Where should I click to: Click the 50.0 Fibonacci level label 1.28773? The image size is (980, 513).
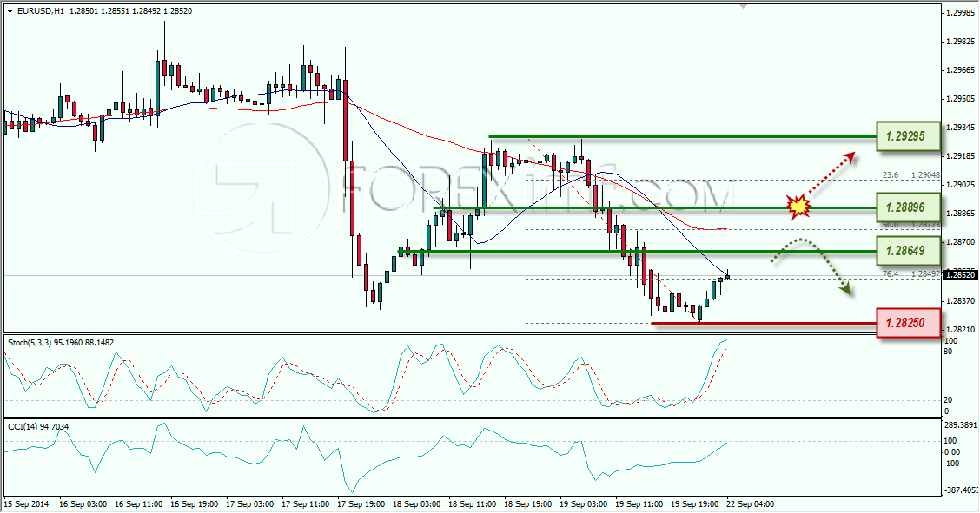(911, 225)
